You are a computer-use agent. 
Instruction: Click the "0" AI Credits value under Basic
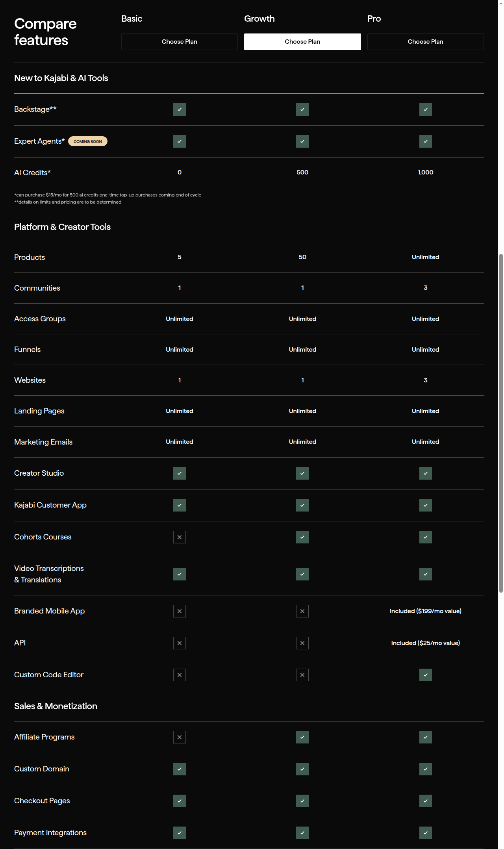click(x=180, y=172)
